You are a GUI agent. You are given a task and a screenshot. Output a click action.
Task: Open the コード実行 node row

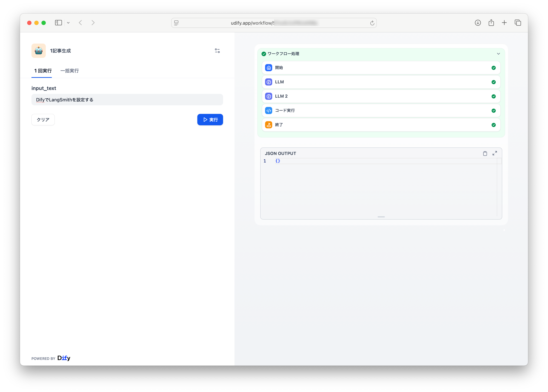381,110
